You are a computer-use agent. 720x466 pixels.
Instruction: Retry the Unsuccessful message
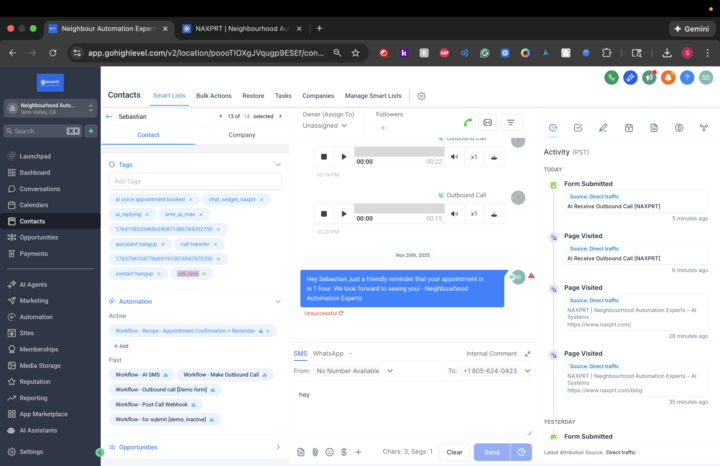pyautogui.click(x=341, y=313)
